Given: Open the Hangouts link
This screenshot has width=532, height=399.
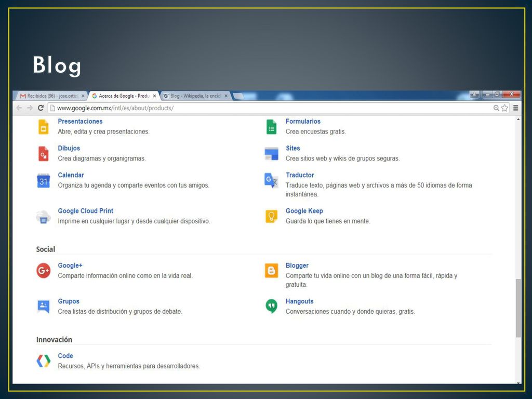Looking at the screenshot, I should [300, 301].
